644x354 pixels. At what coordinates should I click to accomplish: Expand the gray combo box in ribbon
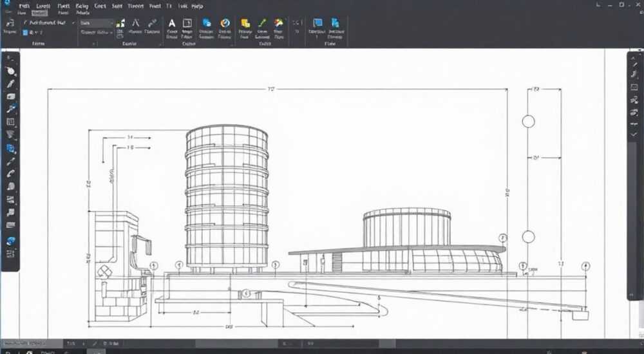[x=97, y=23]
